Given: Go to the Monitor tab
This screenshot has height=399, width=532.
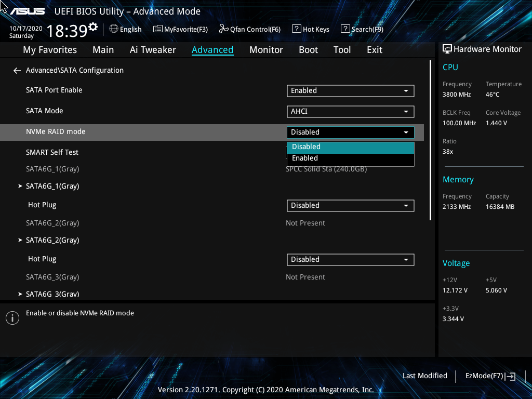Looking at the screenshot, I should point(266,50).
